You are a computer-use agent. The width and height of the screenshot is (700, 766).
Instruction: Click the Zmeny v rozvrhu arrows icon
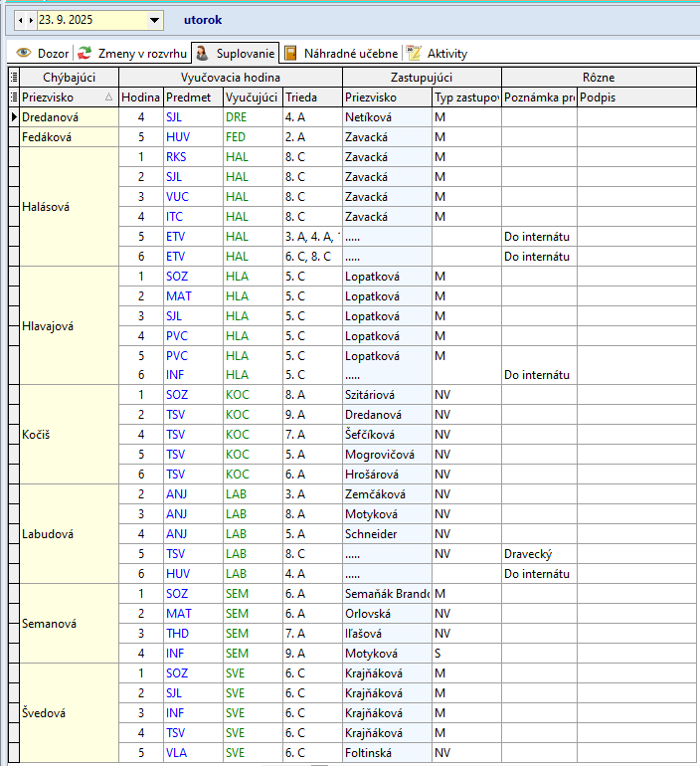point(85,53)
